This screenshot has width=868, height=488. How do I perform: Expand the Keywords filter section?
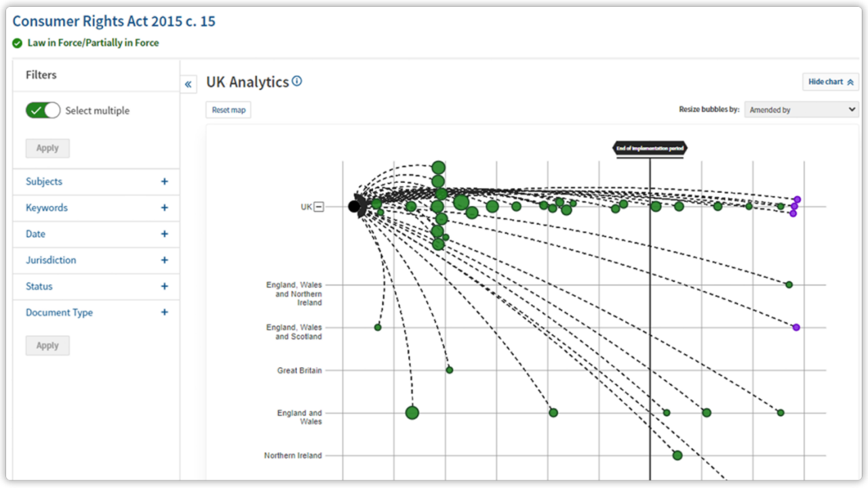[x=164, y=207]
